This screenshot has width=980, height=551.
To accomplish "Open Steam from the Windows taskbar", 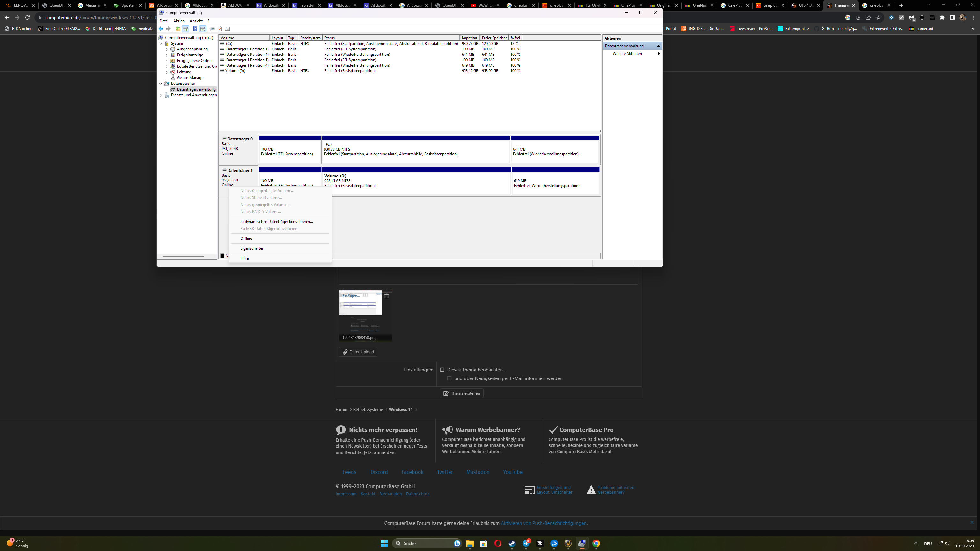I will pos(512,543).
